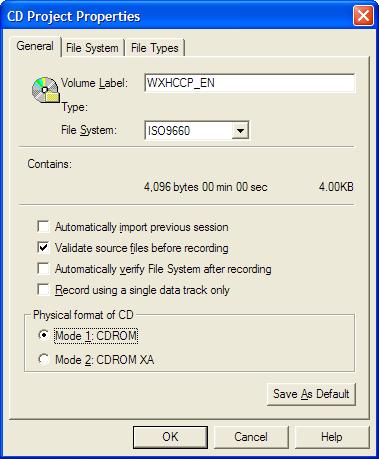Check Record using a single data track only
The image size is (379, 459).
coord(43,290)
